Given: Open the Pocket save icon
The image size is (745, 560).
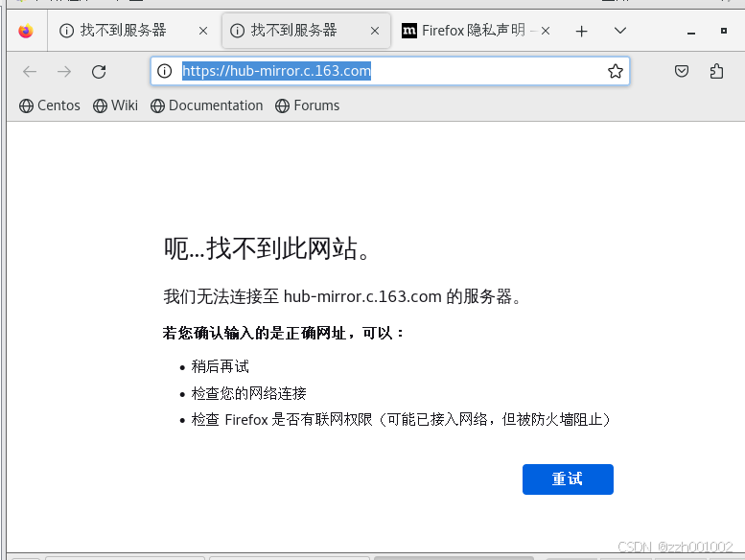Looking at the screenshot, I should click(682, 71).
